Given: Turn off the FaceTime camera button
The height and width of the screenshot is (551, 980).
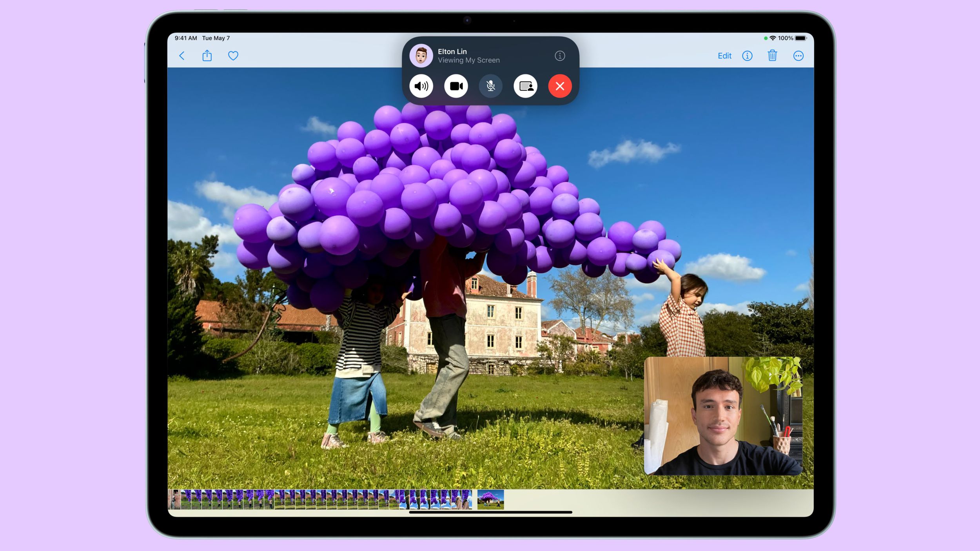Looking at the screenshot, I should tap(456, 86).
